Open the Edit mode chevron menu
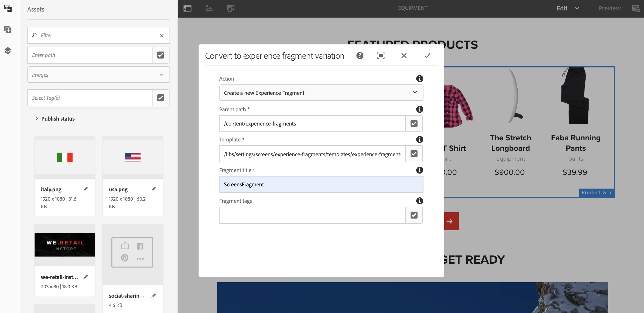Image resolution: width=644 pixels, height=313 pixels. (577, 8)
